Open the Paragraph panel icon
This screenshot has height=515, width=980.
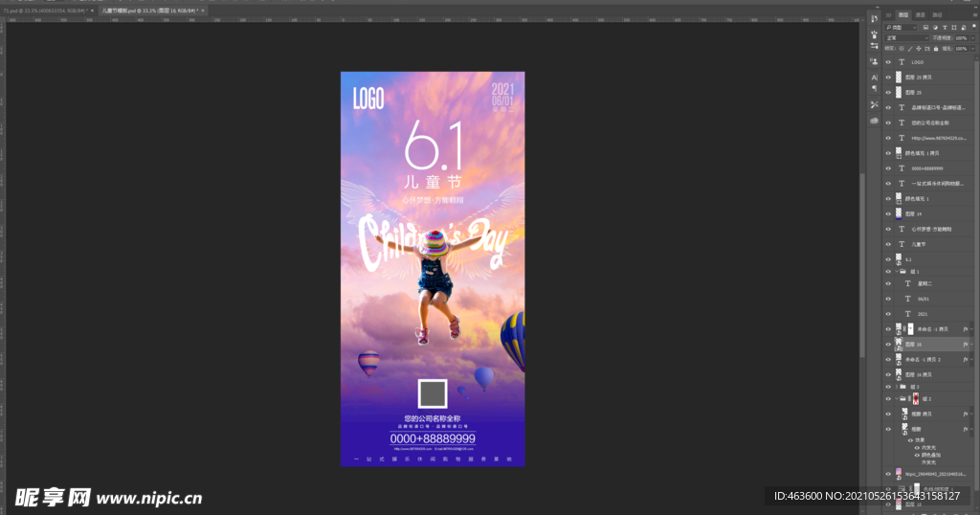875,88
